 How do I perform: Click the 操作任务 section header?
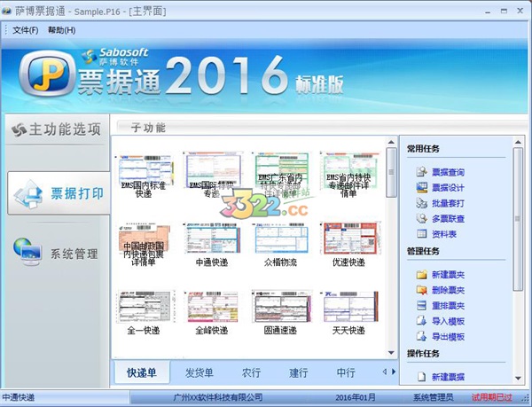(423, 354)
